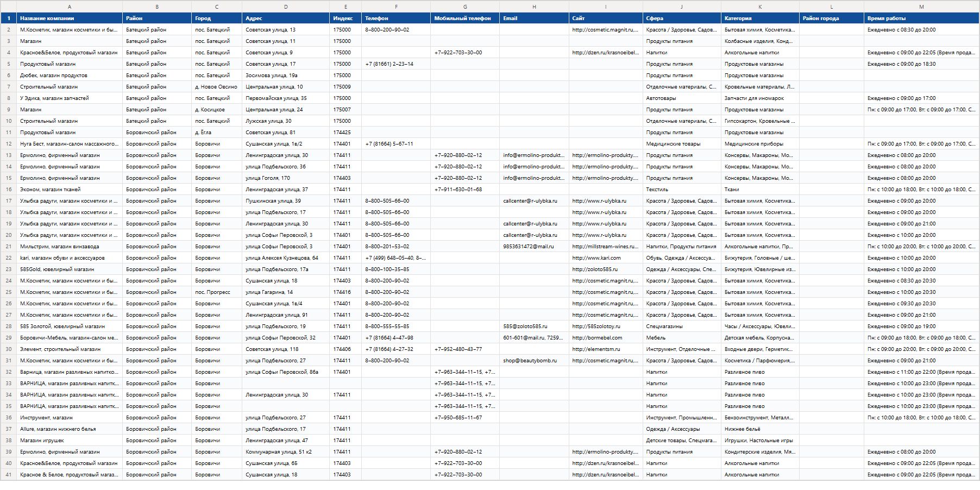The height and width of the screenshot is (490, 980).
Task: Select the 'Ткани' category cell
Action: pyautogui.click(x=760, y=190)
